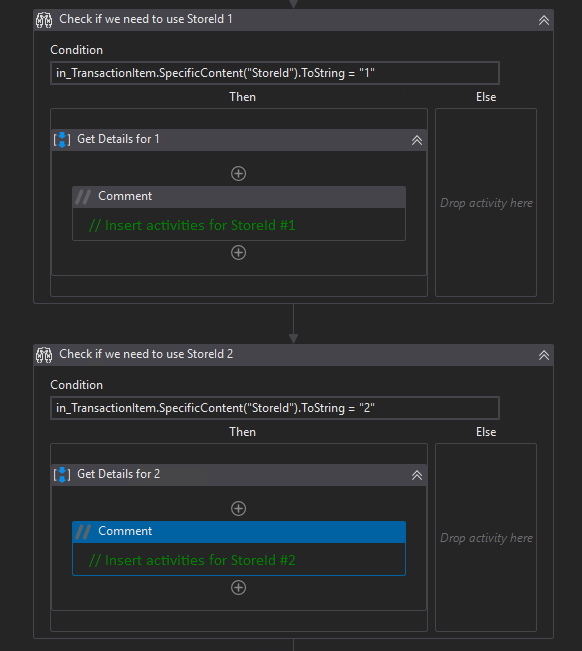Click comment slashes icon for StoreId #2

[x=83, y=532]
